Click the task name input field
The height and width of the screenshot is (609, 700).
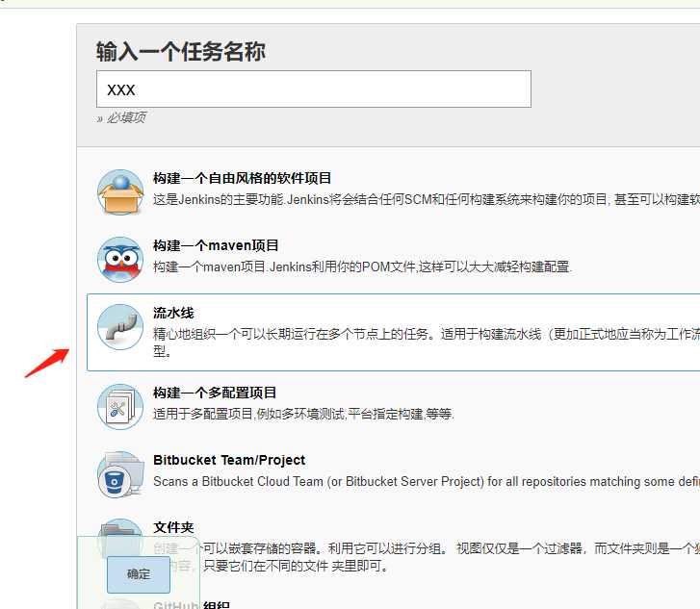point(313,89)
